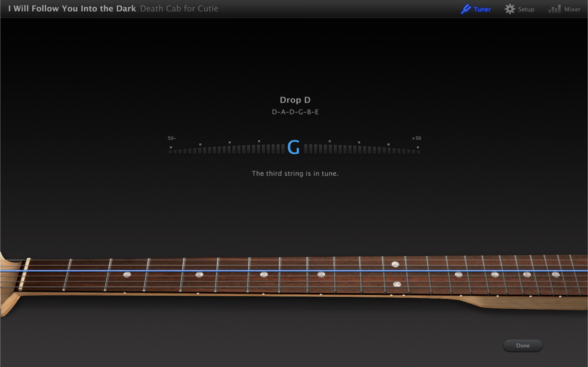The height and width of the screenshot is (367, 588).
Task: Click the guitar nut at the fretboard's left end
Action: tap(24, 274)
